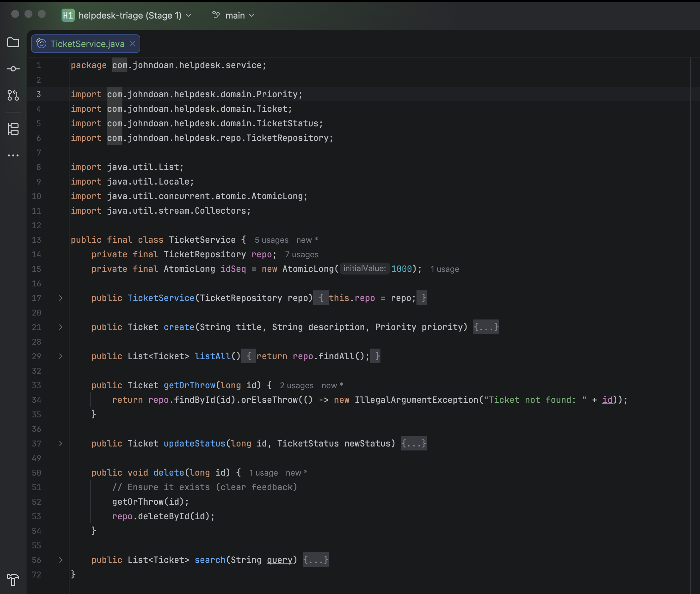This screenshot has height=594, width=700.
Task: Open the Files panel from the sidebar
Action: pyautogui.click(x=13, y=42)
